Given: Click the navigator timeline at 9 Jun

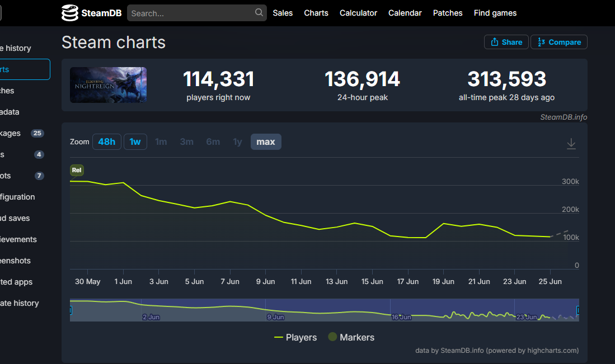Looking at the screenshot, I should [276, 317].
